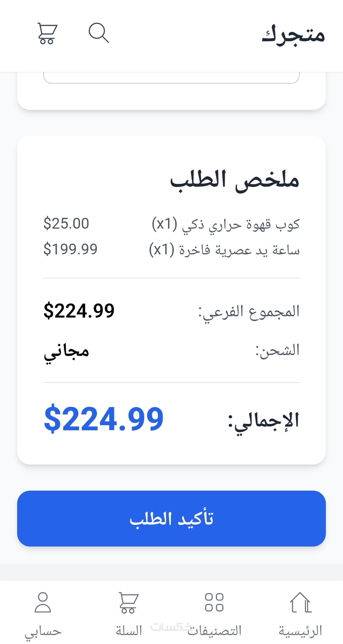Tap the blue total amount $224.99
Screen dimensions: 343x644
(x=104, y=419)
